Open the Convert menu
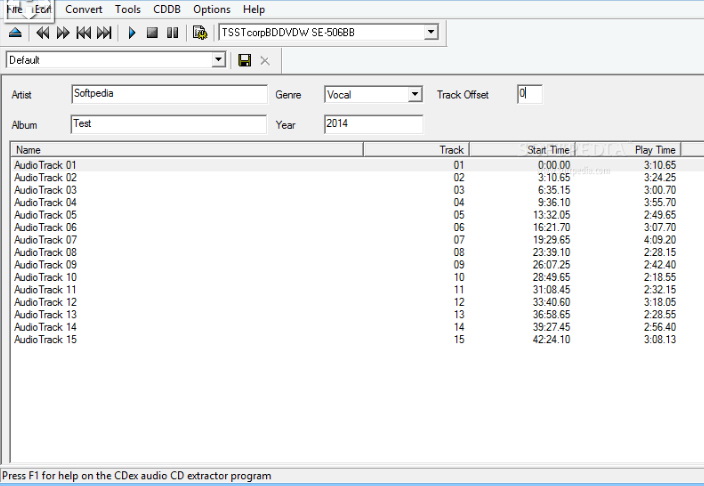 (x=84, y=9)
